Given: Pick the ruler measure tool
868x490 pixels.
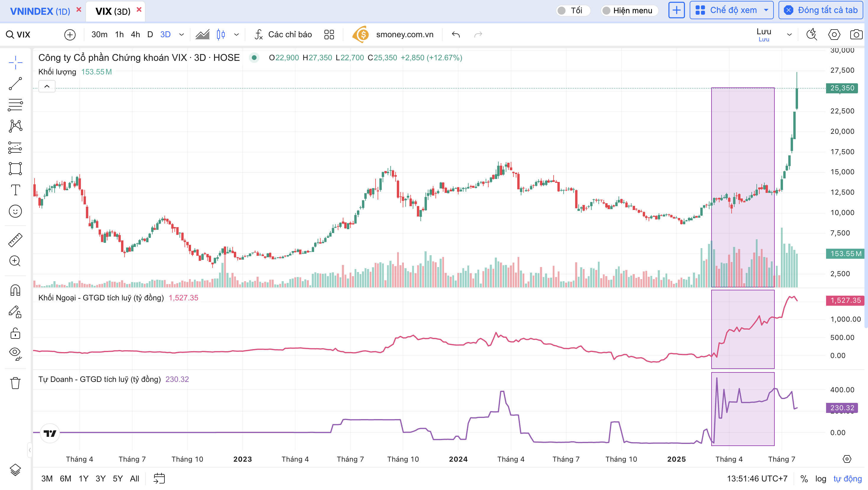Looking at the screenshot, I should point(15,240).
